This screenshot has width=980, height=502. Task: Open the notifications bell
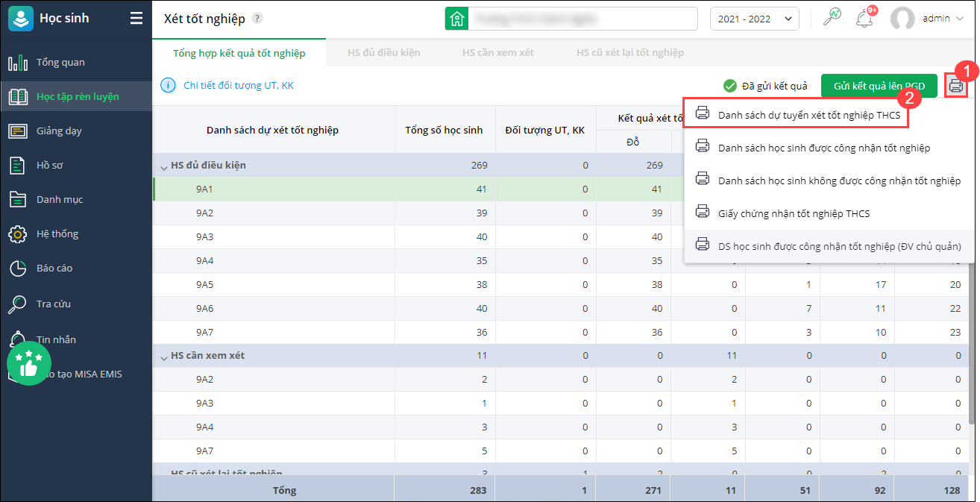click(865, 18)
